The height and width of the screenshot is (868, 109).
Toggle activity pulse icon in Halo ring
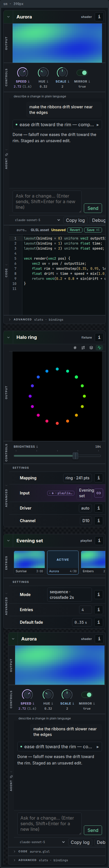99,348
